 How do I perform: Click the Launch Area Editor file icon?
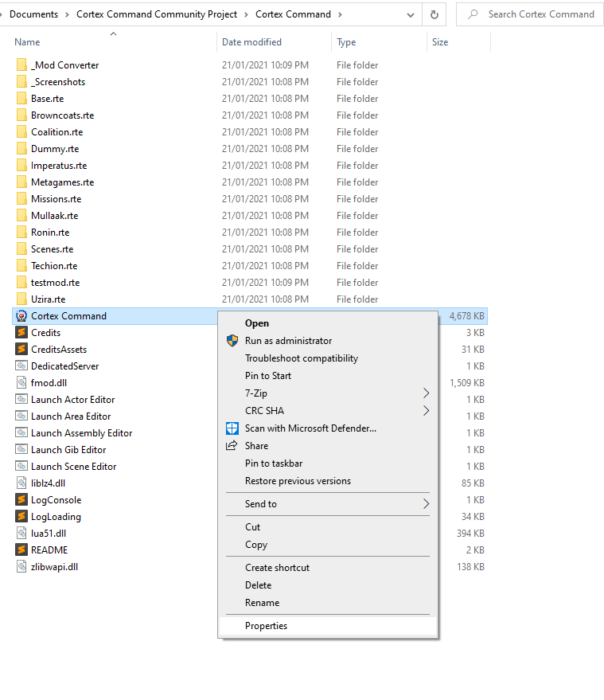[21, 416]
